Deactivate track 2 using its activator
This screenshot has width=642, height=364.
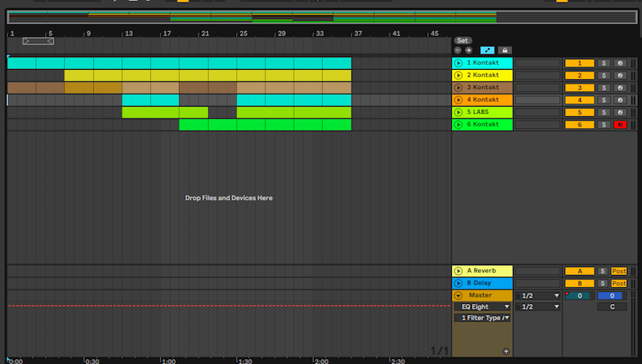point(579,75)
